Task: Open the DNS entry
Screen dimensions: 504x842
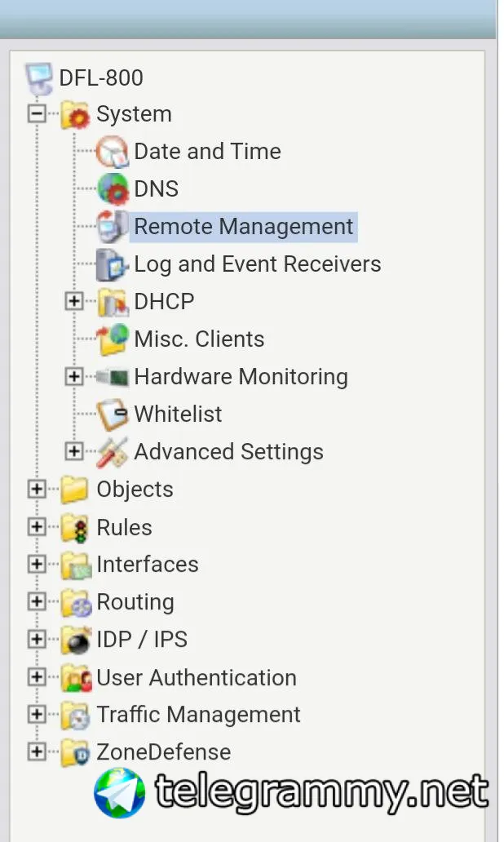Action: coord(157,189)
